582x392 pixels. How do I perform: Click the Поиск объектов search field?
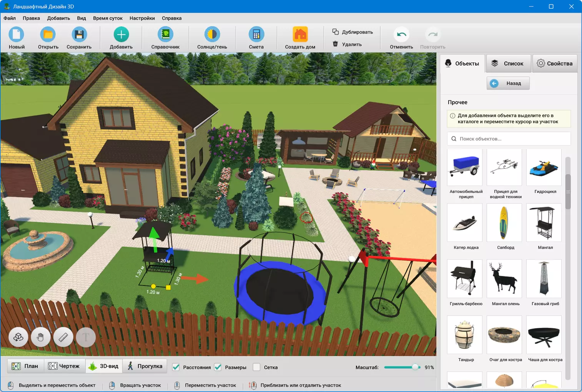(x=509, y=139)
